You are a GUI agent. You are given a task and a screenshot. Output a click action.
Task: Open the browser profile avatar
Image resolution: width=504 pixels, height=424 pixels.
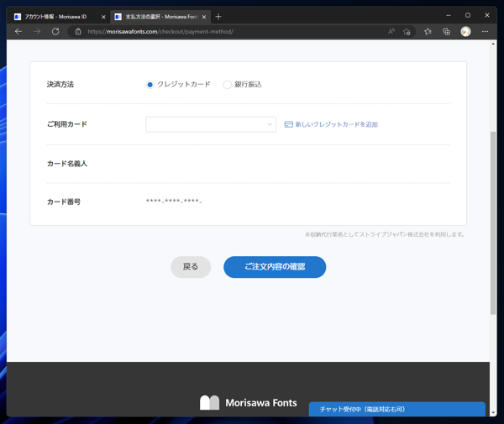(465, 31)
